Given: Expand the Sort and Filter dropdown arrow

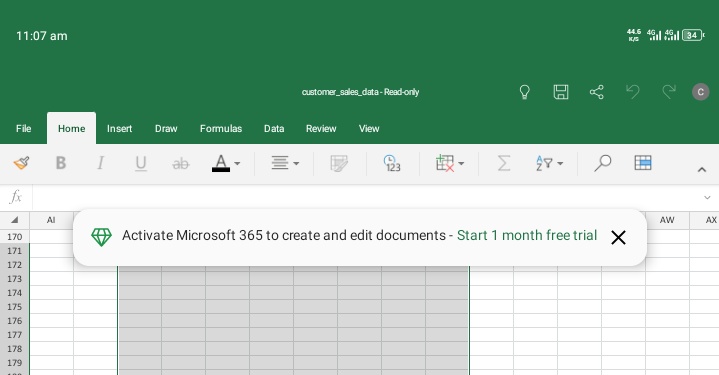Looking at the screenshot, I should (x=560, y=163).
